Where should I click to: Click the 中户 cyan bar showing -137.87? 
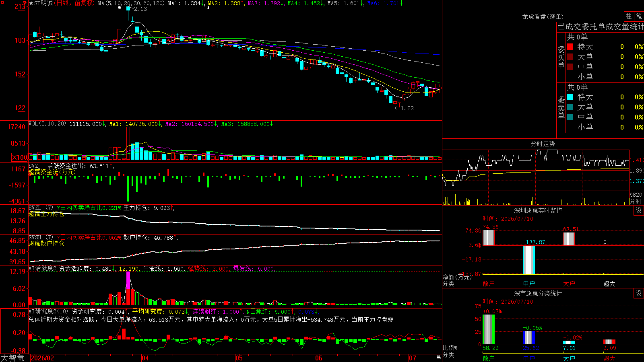[529, 260]
